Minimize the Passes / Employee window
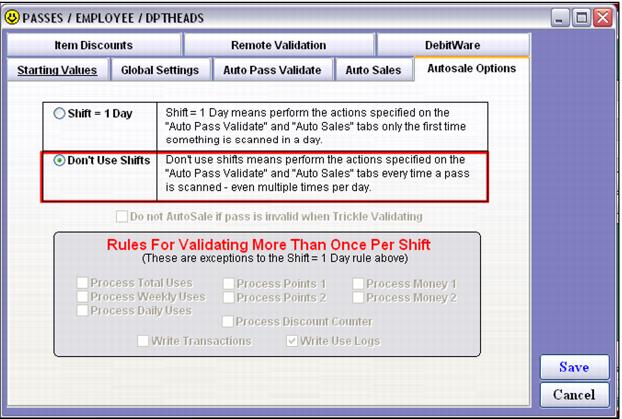This screenshot has width=622, height=419. 560,18
